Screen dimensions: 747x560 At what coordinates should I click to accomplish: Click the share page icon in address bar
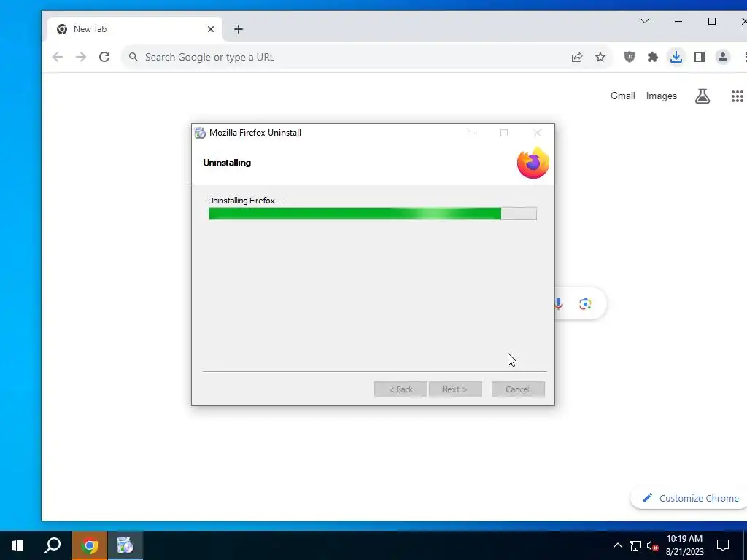577,57
